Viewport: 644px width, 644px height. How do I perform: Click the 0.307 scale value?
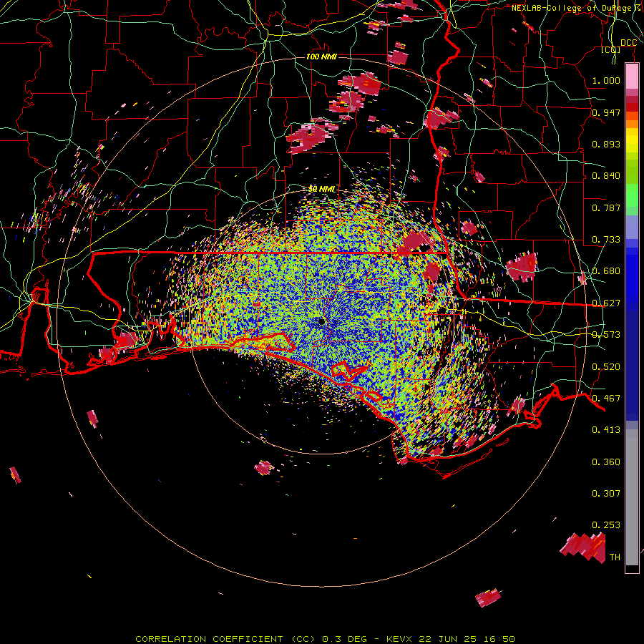pyautogui.click(x=606, y=494)
